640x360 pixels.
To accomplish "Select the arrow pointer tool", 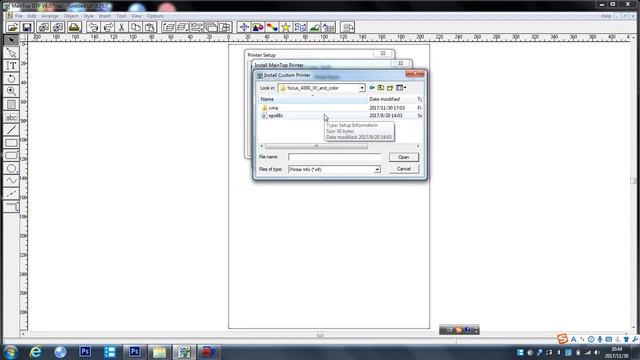I will [x=11, y=40].
